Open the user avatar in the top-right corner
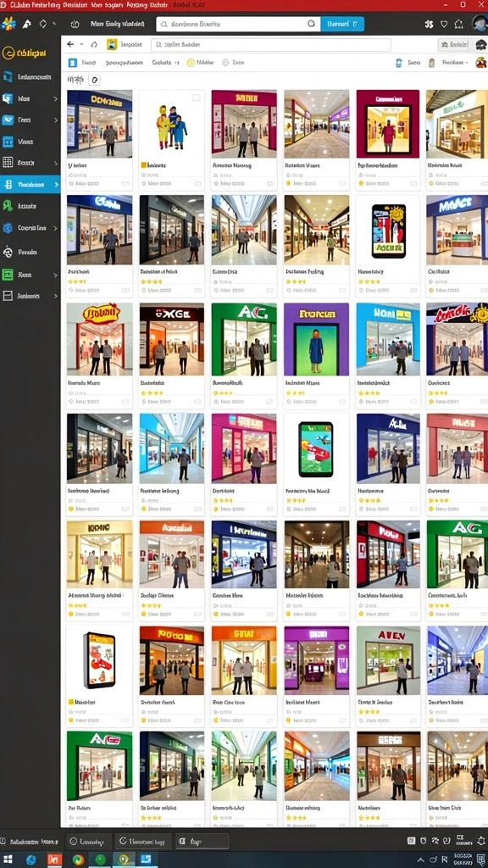Screen dimensions: 488x868 click(480, 24)
